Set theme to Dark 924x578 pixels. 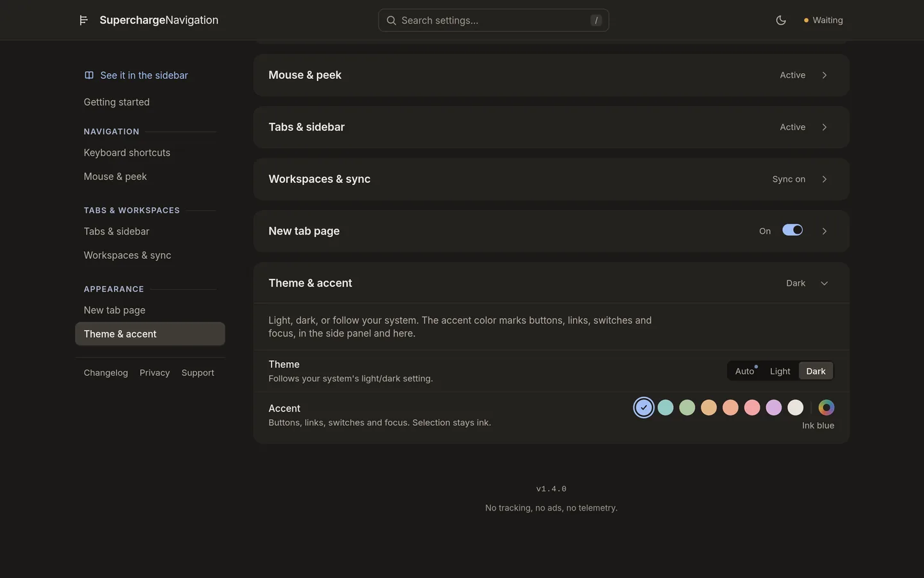(x=816, y=371)
